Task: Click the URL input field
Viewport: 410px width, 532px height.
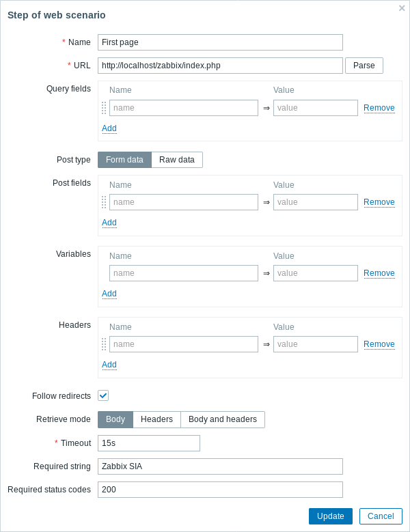Action: click(220, 66)
